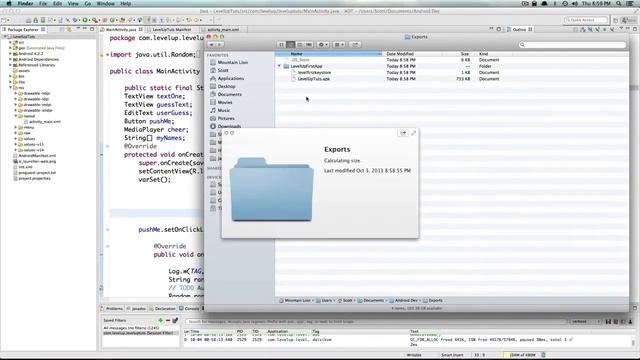This screenshot has width=640, height=360.
Task: Expand the drawable-hdpi folder
Action: pos(16,93)
